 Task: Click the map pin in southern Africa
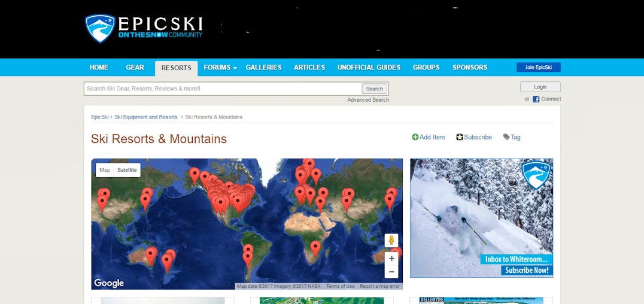[315, 248]
